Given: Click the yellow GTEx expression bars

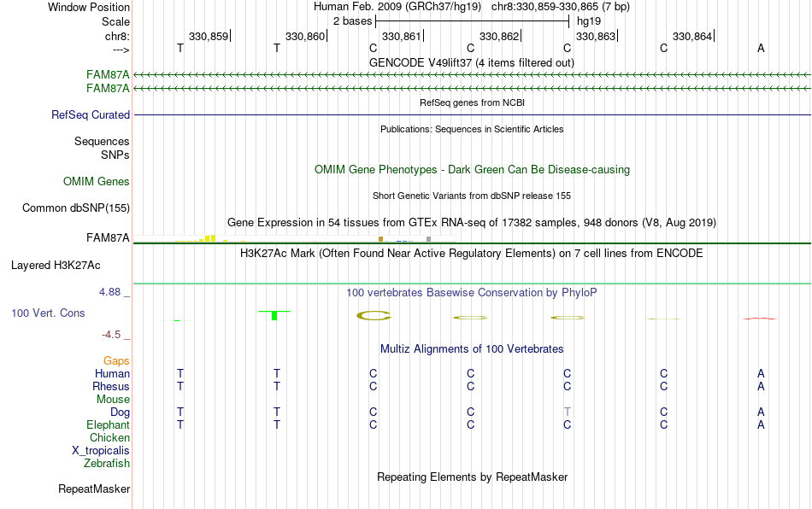Looking at the screenshot, I should tap(208, 238).
